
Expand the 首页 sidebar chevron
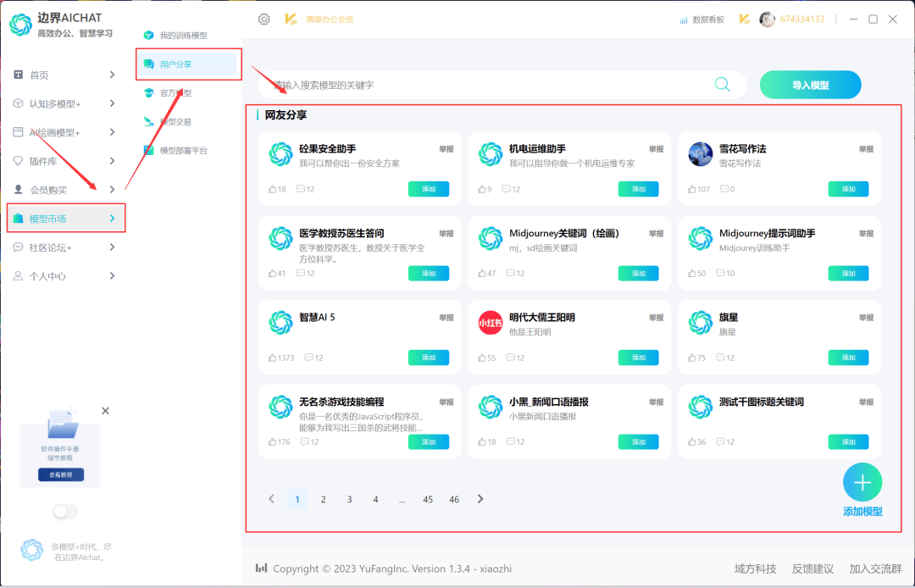coord(112,75)
